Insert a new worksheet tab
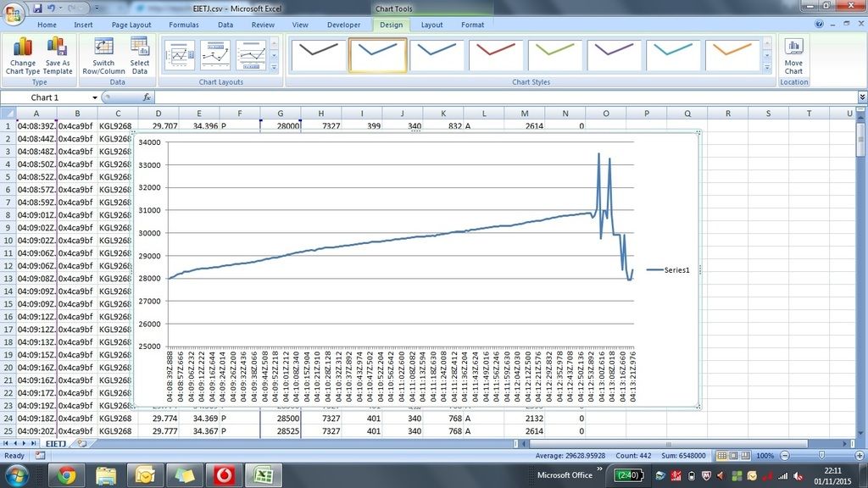The height and width of the screenshot is (488, 868). (82, 444)
